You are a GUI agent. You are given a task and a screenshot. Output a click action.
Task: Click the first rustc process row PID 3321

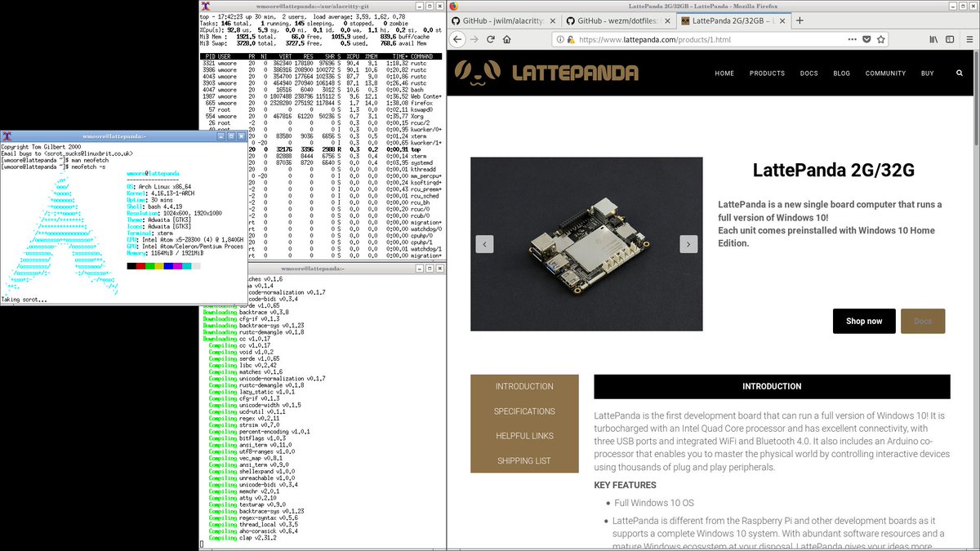click(x=322, y=62)
